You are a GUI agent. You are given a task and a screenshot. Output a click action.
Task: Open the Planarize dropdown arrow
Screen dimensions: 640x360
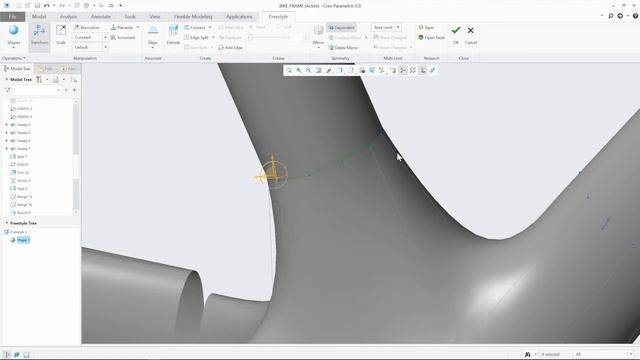(138, 27)
